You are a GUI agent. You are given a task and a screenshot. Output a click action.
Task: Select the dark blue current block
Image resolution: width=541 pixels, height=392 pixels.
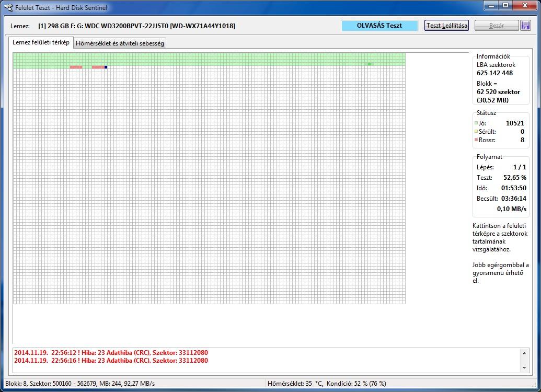point(106,67)
